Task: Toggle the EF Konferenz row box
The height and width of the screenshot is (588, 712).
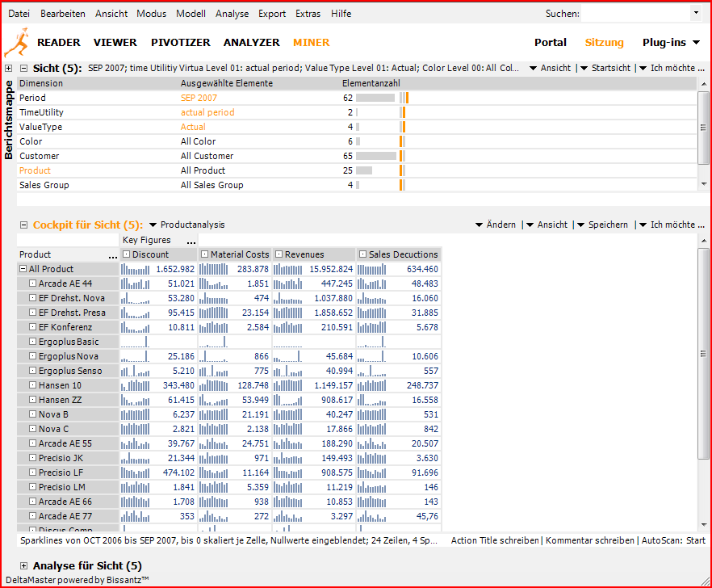Action: tap(32, 327)
